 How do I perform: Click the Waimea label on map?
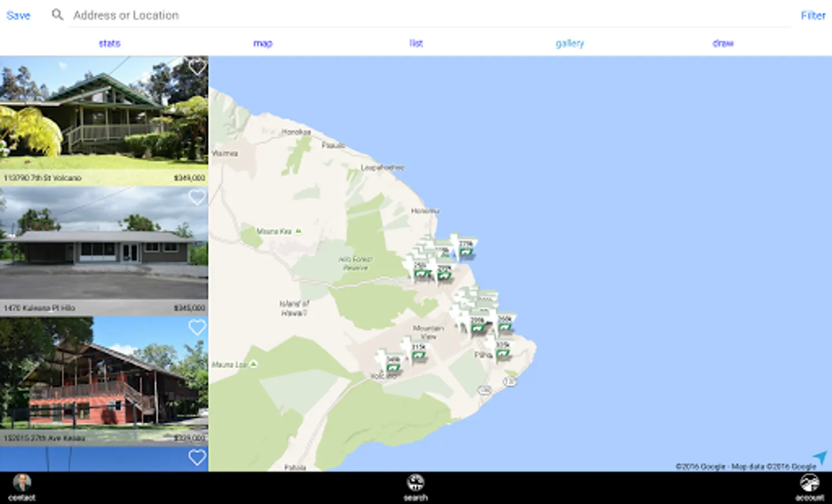225,153
